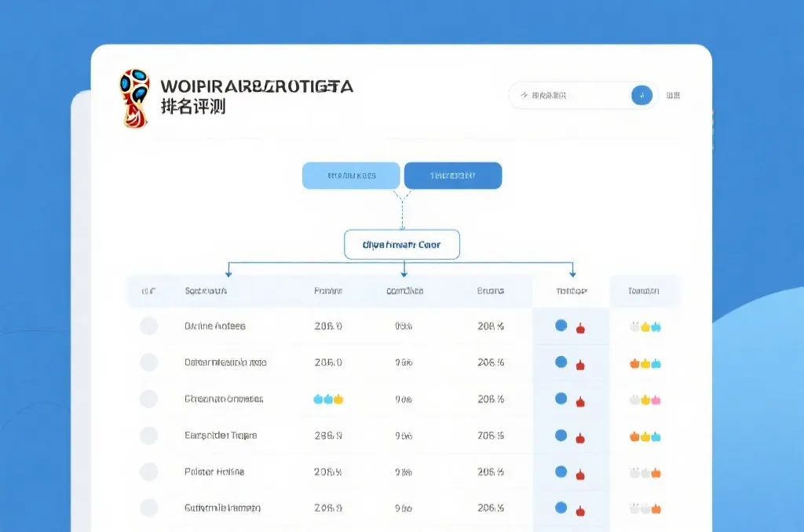Viewport: 804px width, 532px height.
Task: Click the three rating thumbs in first row's last column
Action: click(645, 326)
